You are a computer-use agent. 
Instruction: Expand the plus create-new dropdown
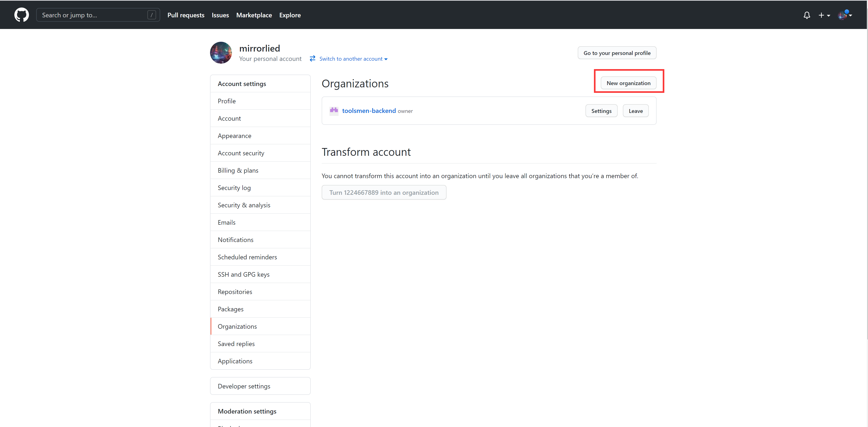(824, 15)
